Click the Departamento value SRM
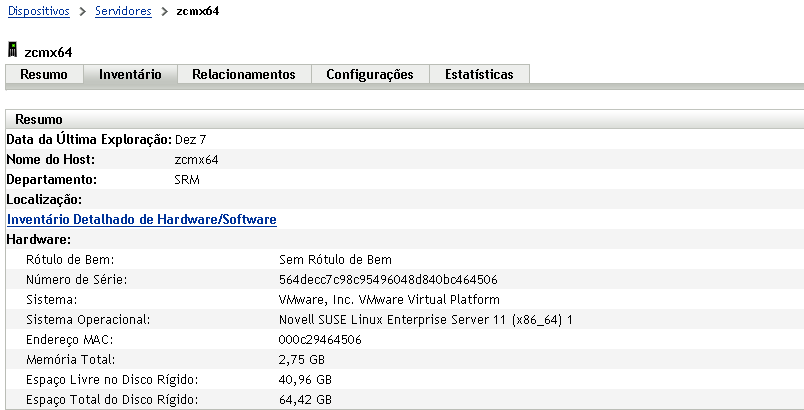Image resolution: width=804 pixels, height=410 pixels. click(187, 179)
